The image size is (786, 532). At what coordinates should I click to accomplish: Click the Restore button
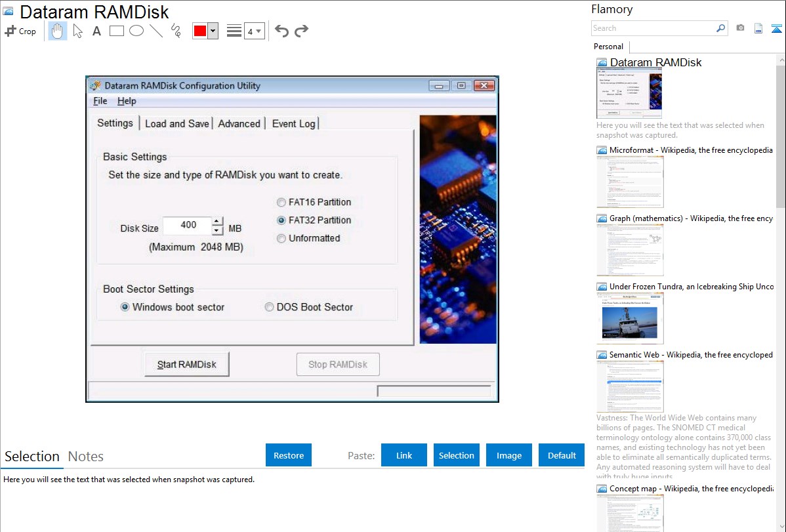289,455
